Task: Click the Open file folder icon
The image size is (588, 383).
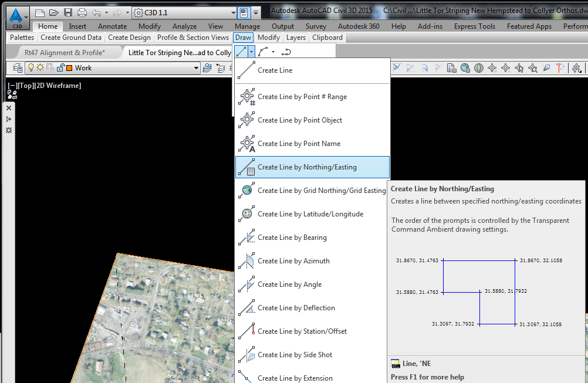Action: click(53, 13)
